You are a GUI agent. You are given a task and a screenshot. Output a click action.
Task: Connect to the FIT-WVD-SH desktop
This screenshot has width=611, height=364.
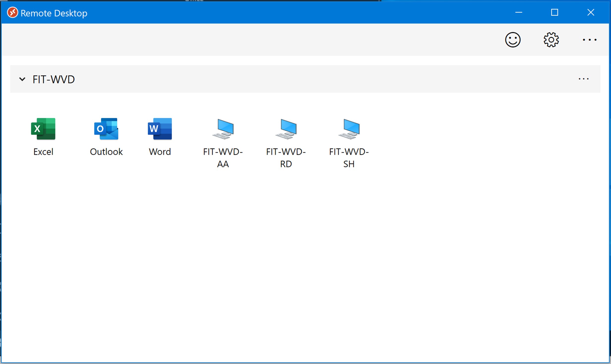pyautogui.click(x=349, y=129)
